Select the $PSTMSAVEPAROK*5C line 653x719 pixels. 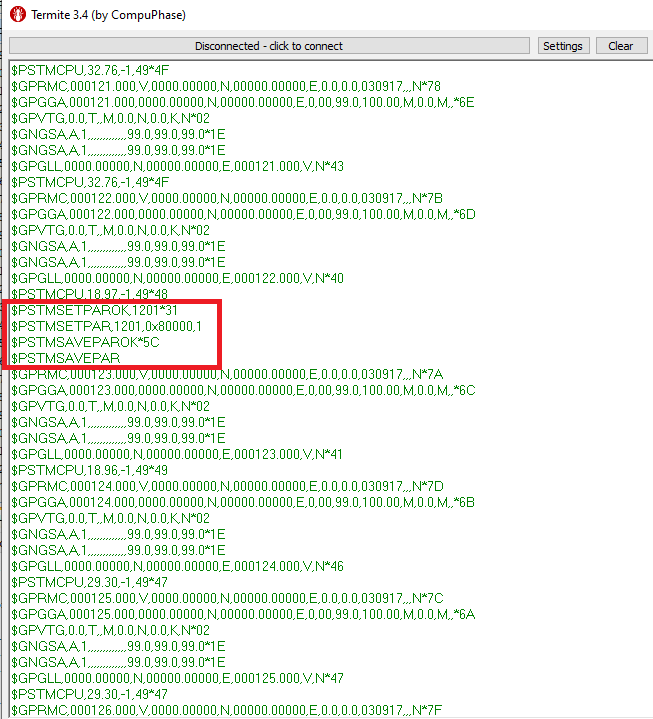(85, 343)
